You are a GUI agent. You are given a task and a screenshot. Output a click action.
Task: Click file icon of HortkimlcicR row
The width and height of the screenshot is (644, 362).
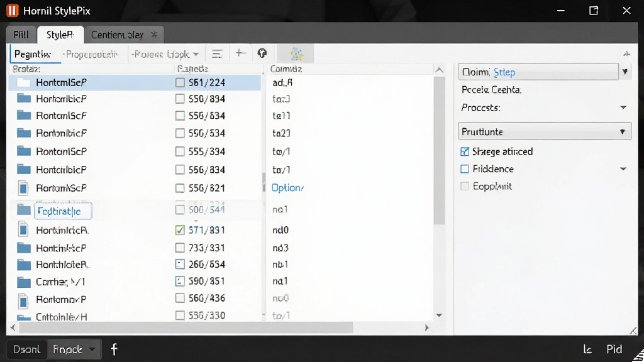(23, 230)
